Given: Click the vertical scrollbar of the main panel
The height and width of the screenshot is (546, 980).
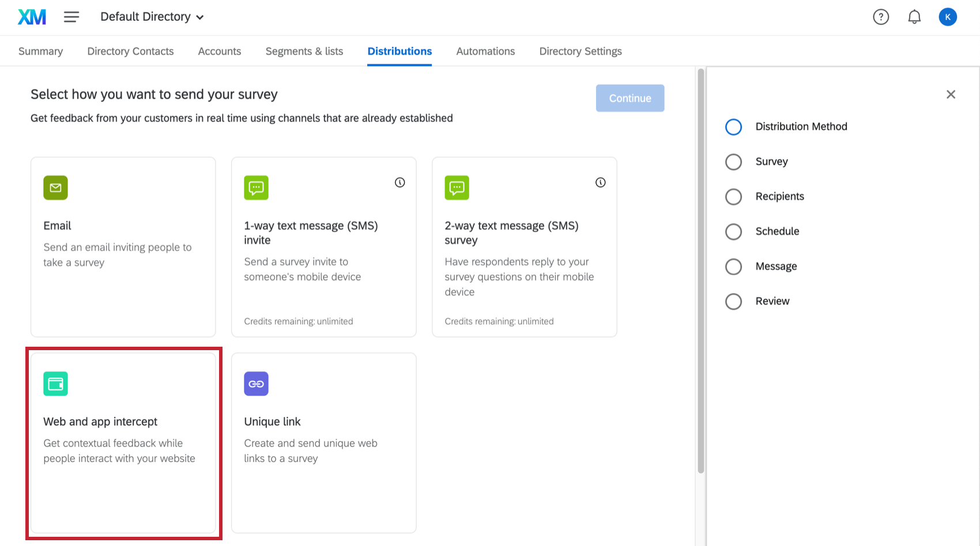Looking at the screenshot, I should tap(701, 271).
